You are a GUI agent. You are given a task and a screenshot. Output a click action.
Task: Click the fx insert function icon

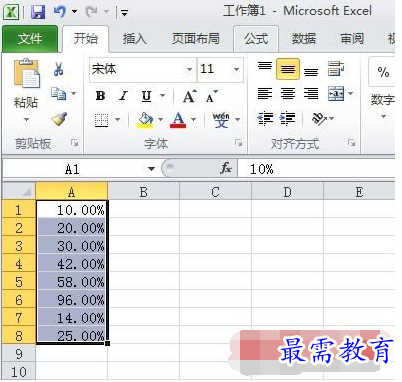coord(226,168)
